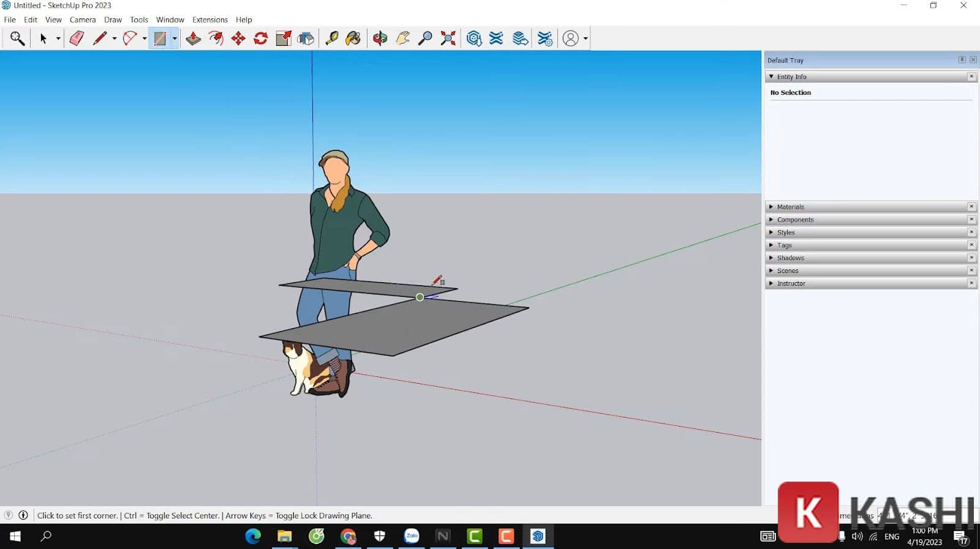Collapse the Entity Info panel
This screenshot has width=980, height=549.
771,77
